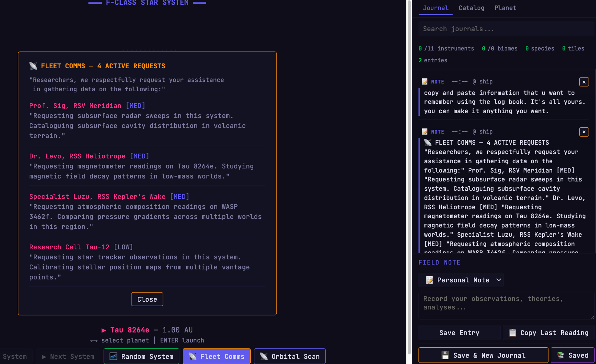The image size is (596, 364).
Task: Click the floppy disk icon on Save & New Journal
Action: tap(445, 355)
